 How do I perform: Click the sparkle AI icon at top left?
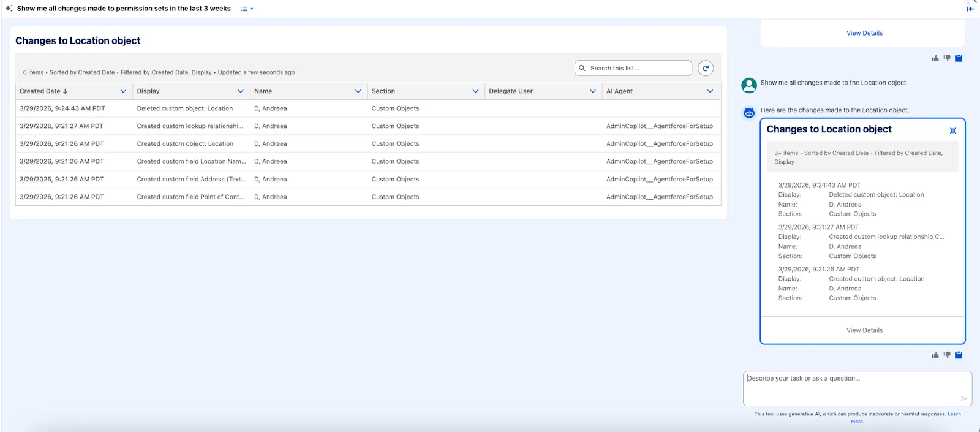click(9, 9)
